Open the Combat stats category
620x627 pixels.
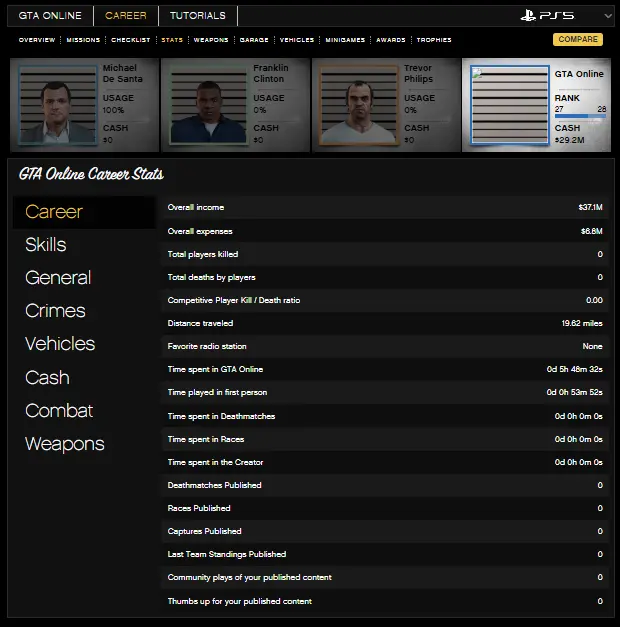[x=59, y=411]
